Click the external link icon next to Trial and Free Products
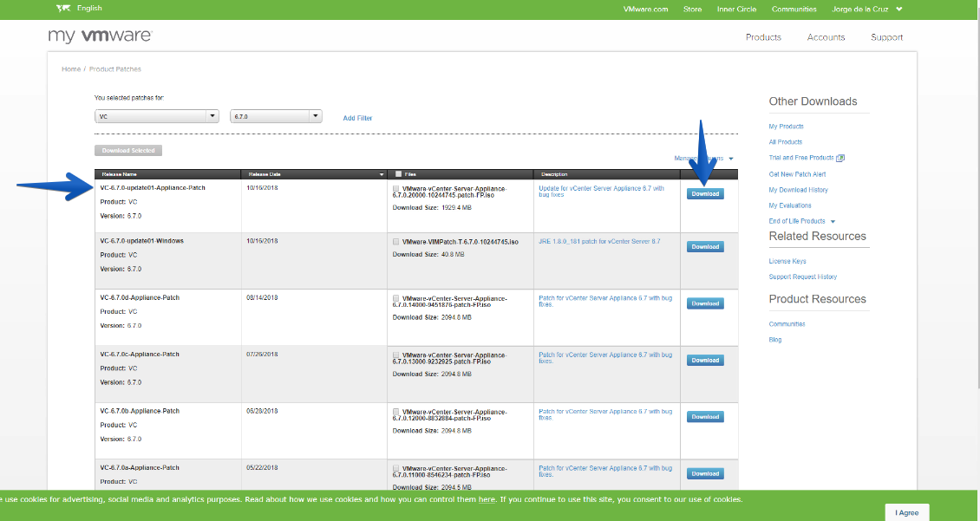980x521 pixels. pos(840,158)
